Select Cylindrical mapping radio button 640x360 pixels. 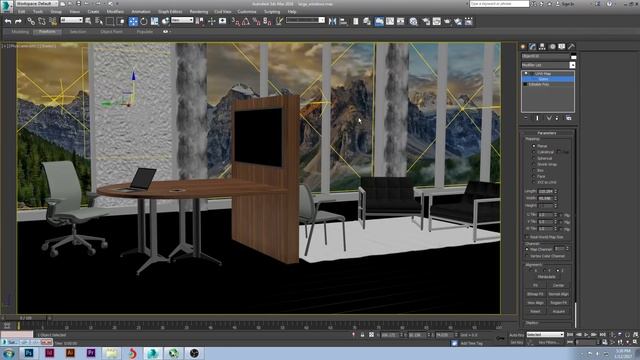pos(533,152)
